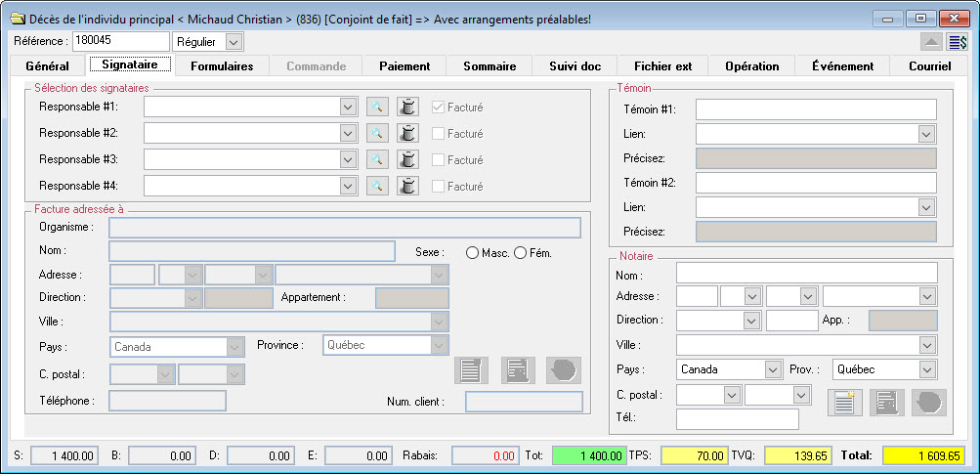This screenshot has height=474, width=980.
Task: Click the new document icon in Notaire section
Action: pos(845,403)
